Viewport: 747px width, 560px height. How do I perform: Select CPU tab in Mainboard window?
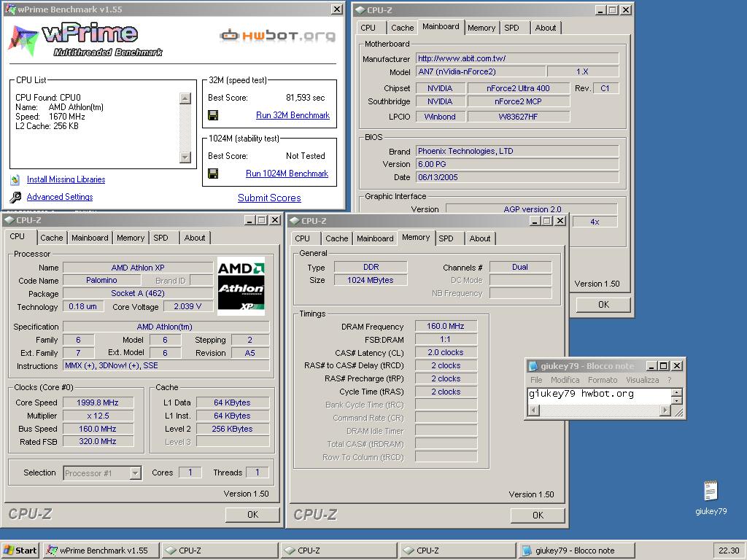[x=368, y=28]
